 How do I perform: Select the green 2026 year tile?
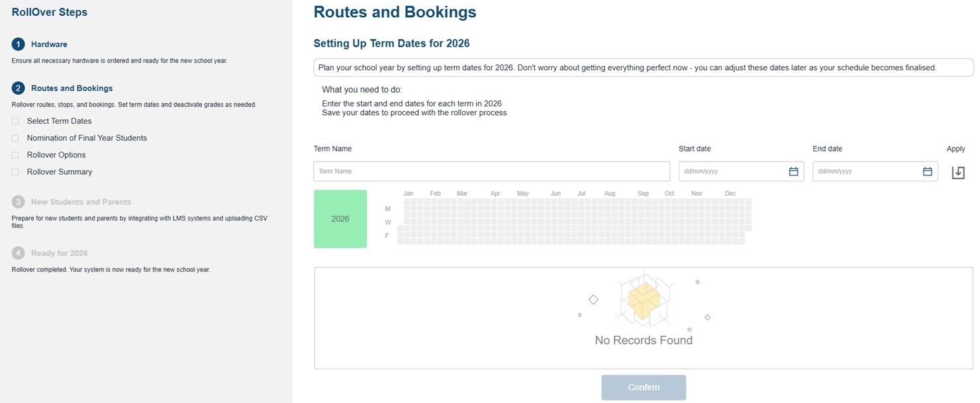[x=340, y=219]
